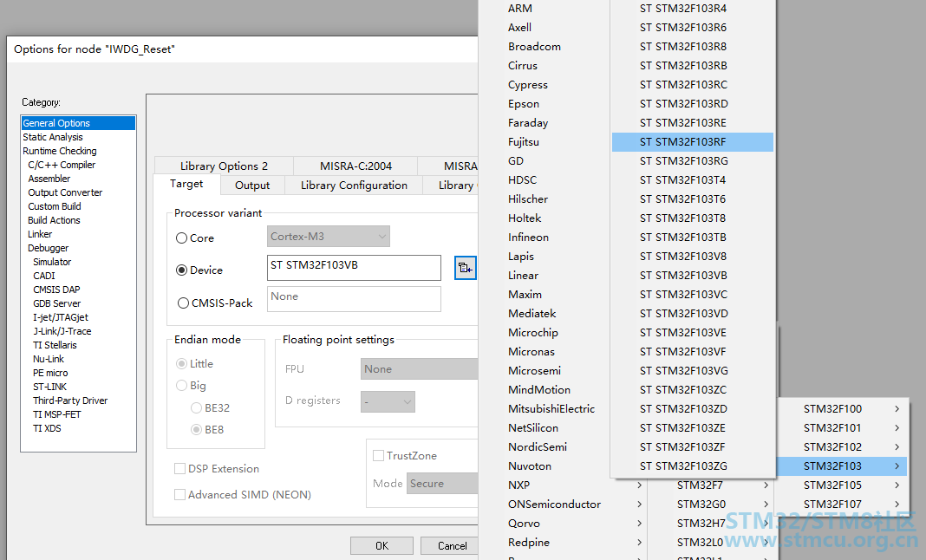Select the BE8 radio button

coord(196,429)
